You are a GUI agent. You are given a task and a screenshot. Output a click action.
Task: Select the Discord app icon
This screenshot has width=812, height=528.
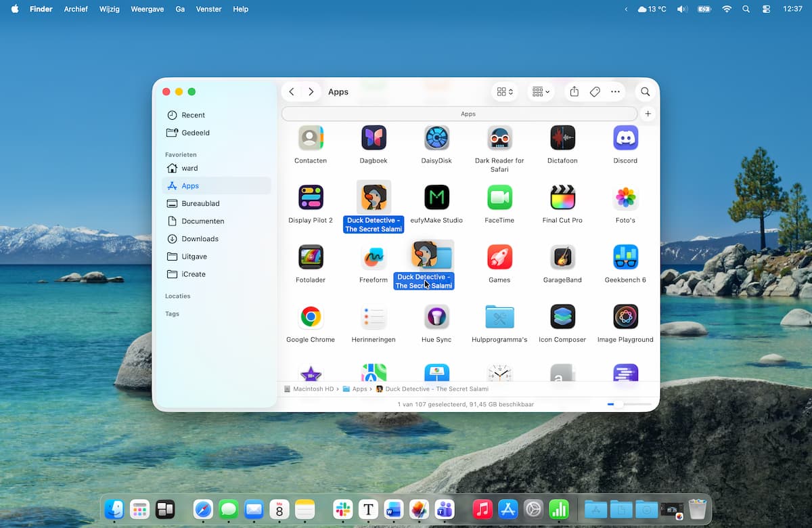click(x=625, y=138)
